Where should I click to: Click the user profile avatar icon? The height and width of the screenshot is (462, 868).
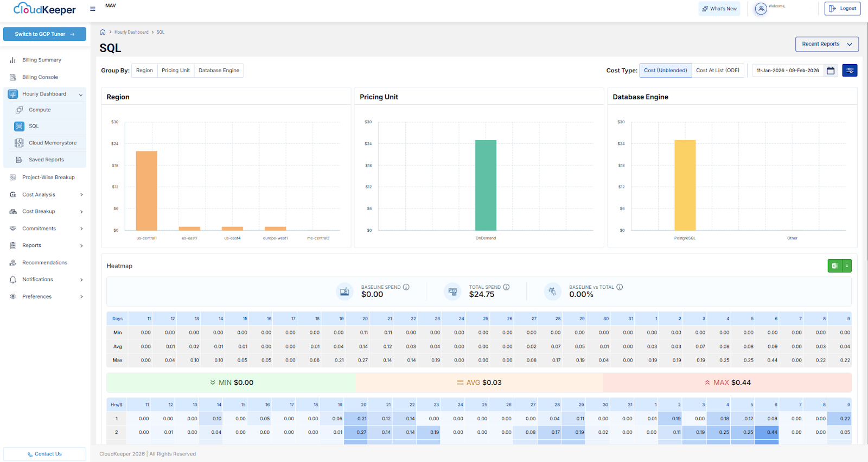click(761, 9)
